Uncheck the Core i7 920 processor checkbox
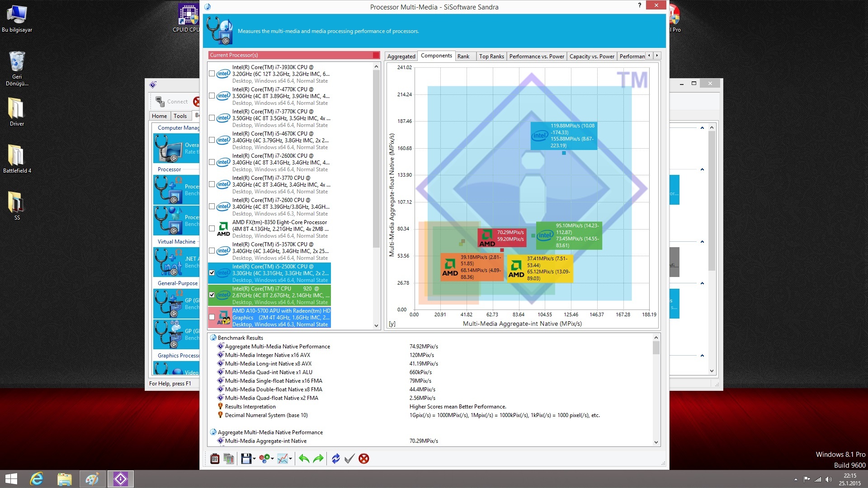The width and height of the screenshot is (868, 488). (x=212, y=295)
